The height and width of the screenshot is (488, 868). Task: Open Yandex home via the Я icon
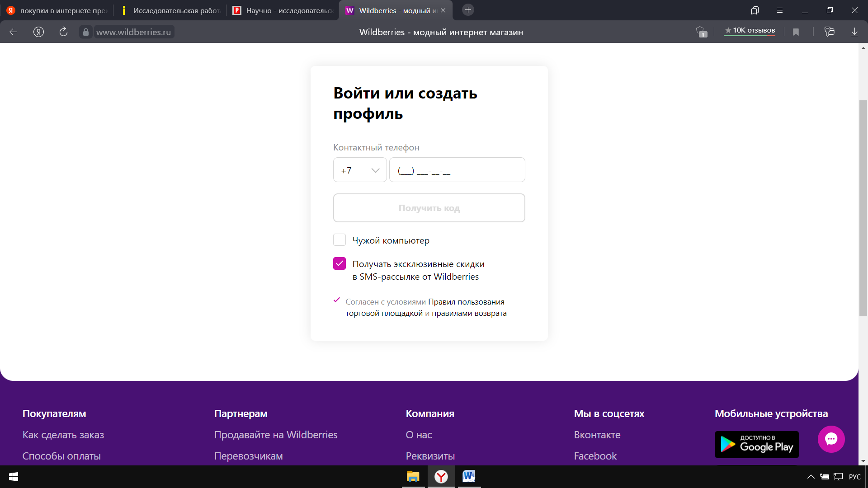tap(38, 32)
